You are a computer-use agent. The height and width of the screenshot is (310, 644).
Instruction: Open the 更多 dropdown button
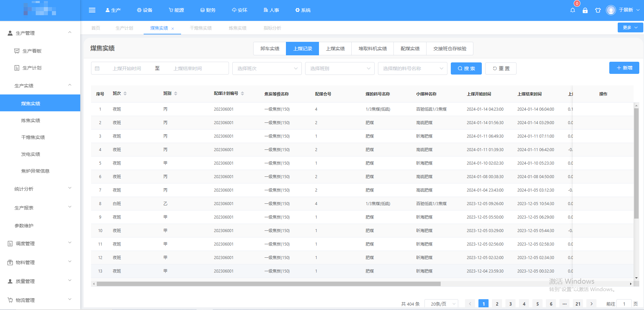(630, 28)
